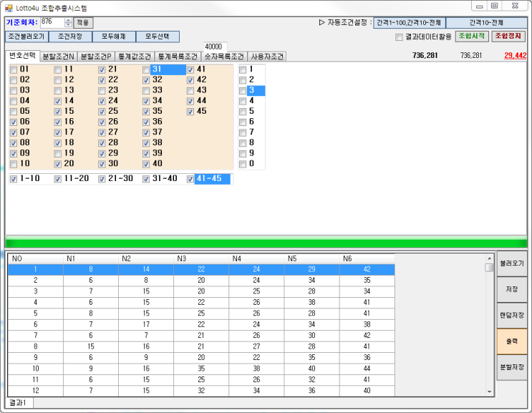Switch to the 숫자목록조건 tab
The height and width of the screenshot is (413, 532).
point(224,57)
